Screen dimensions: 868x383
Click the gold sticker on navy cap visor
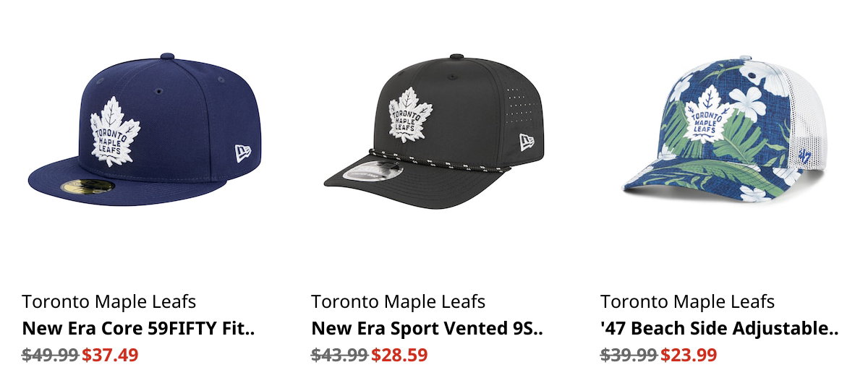point(88,186)
